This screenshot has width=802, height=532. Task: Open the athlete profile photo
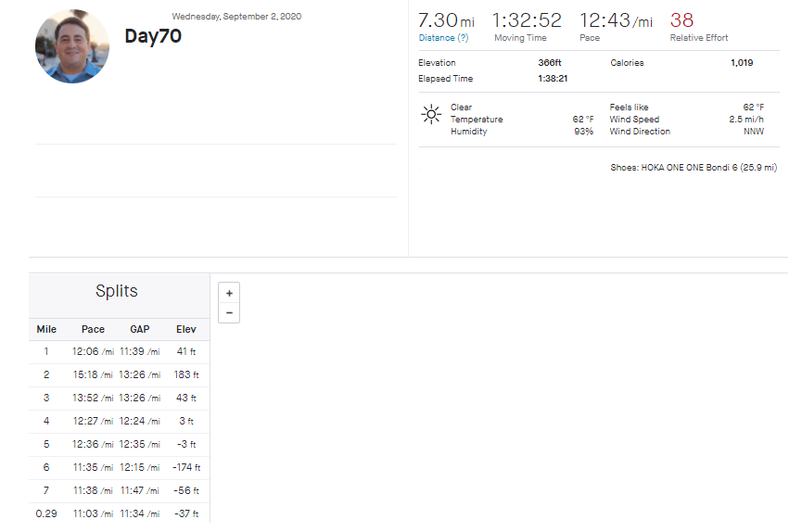coord(72,46)
